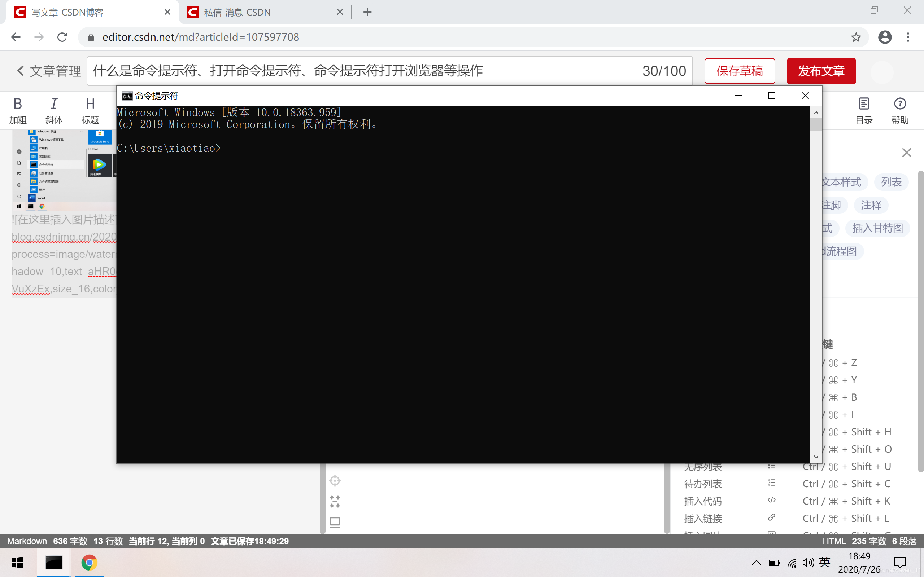The height and width of the screenshot is (577, 924).
Task: Click the fullscreen expand arrows icon
Action: (x=335, y=501)
